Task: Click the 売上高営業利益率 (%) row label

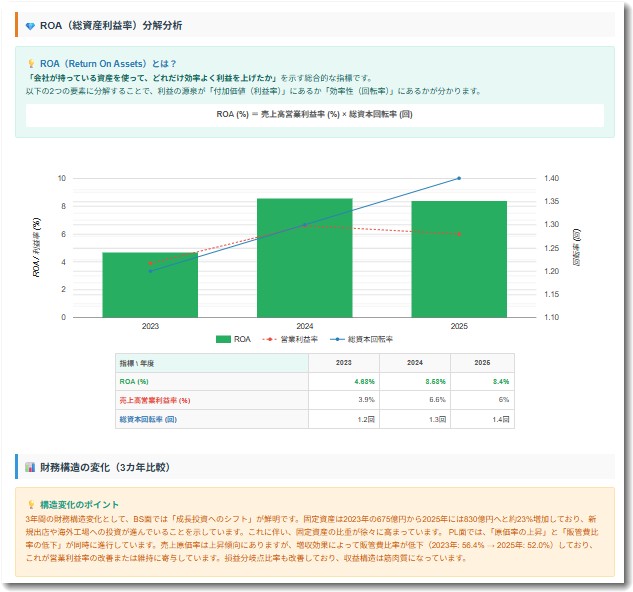Action: [155, 400]
